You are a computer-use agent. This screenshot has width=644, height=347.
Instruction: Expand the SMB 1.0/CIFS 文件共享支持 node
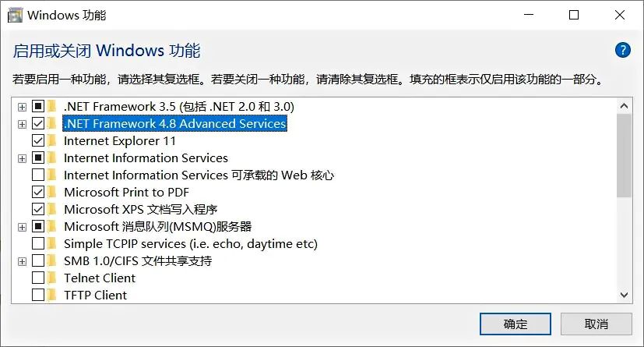(22, 261)
